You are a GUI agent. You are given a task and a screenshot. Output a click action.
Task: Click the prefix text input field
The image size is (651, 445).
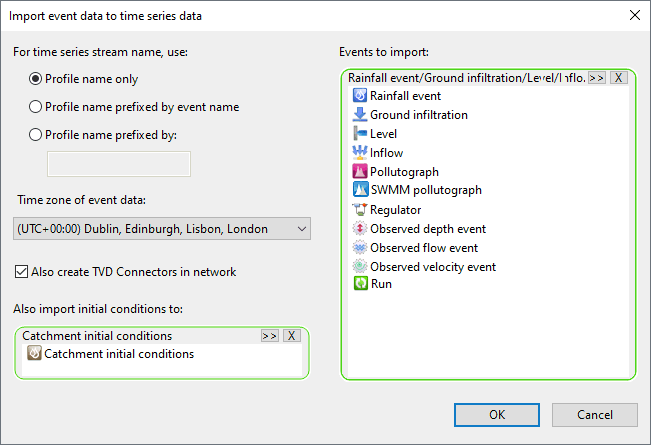pyautogui.click(x=119, y=164)
